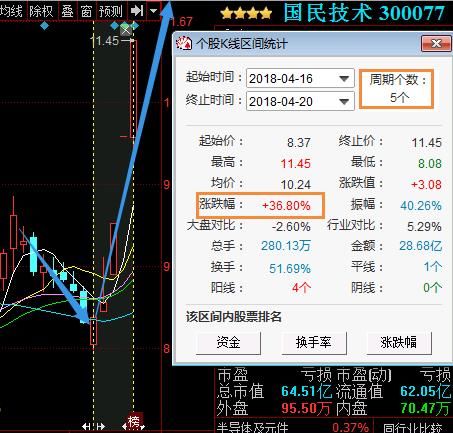Viewport: 453px width, 433px height.
Task: Click the 外盘 value 95.50万
Action: click(307, 408)
